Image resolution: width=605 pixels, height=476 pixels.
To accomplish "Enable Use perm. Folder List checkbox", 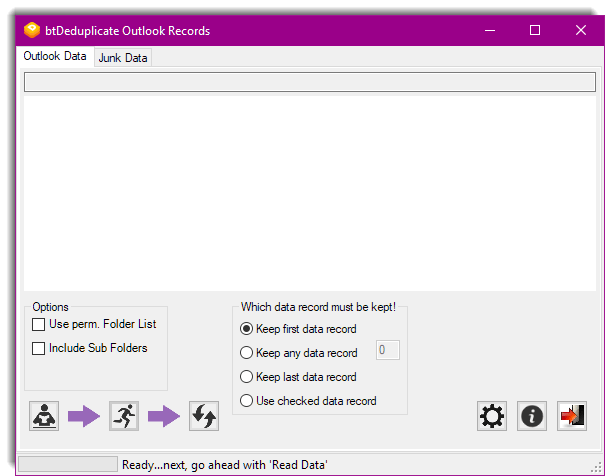I will click(39, 324).
